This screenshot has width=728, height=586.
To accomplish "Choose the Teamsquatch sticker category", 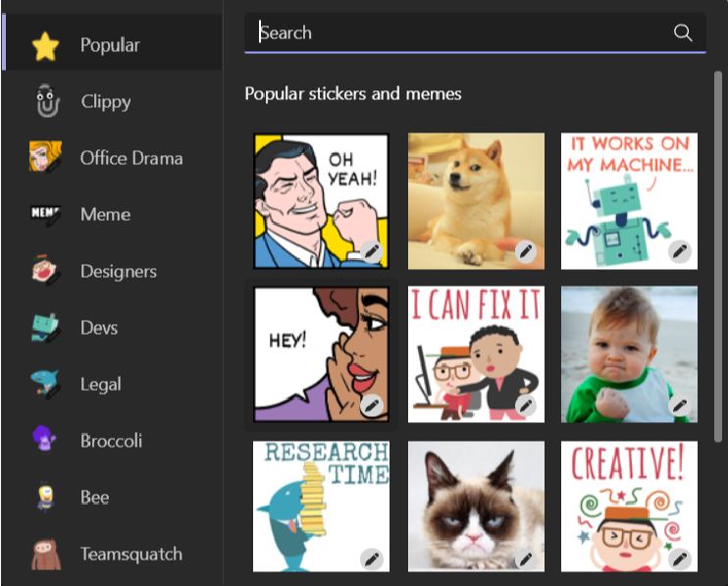I will coord(113,554).
